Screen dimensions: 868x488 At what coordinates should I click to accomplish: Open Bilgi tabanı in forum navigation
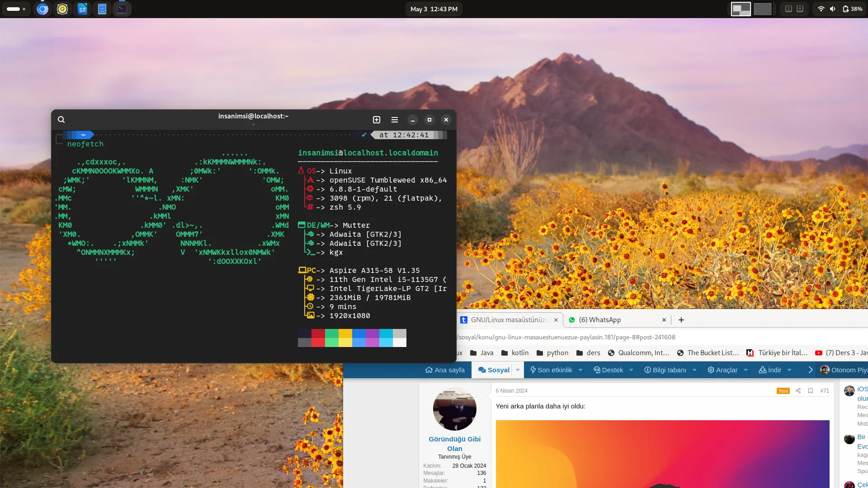point(665,370)
